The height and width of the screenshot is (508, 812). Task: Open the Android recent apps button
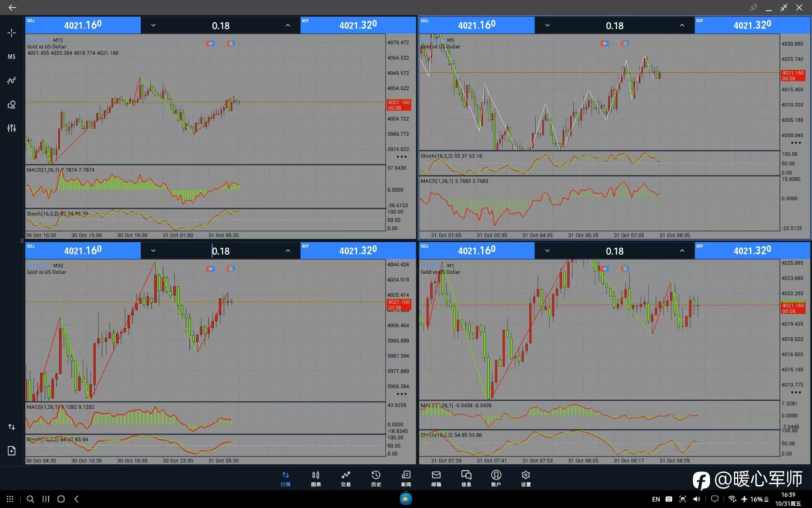pos(46,499)
